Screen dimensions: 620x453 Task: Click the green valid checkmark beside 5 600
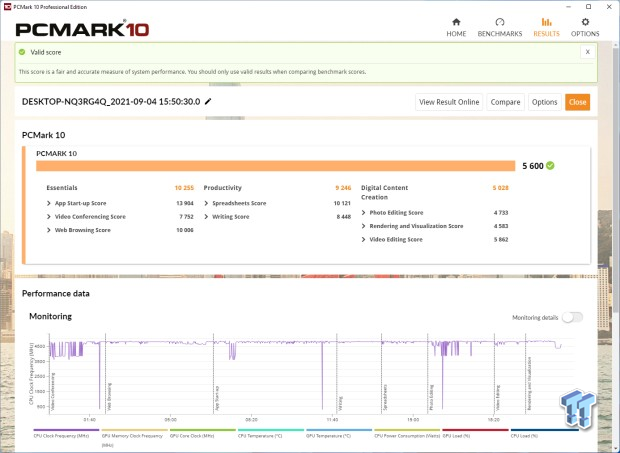tap(550, 166)
